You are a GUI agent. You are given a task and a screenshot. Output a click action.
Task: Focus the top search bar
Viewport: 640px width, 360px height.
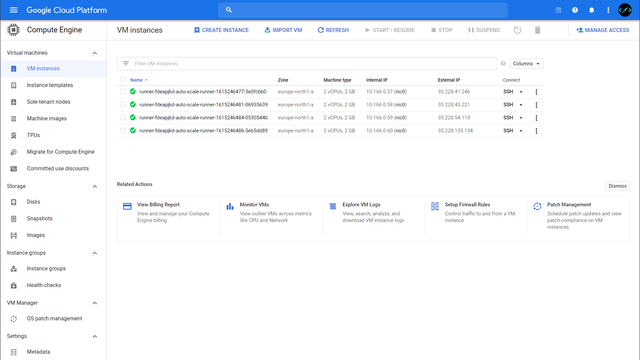pyautogui.click(x=363, y=10)
